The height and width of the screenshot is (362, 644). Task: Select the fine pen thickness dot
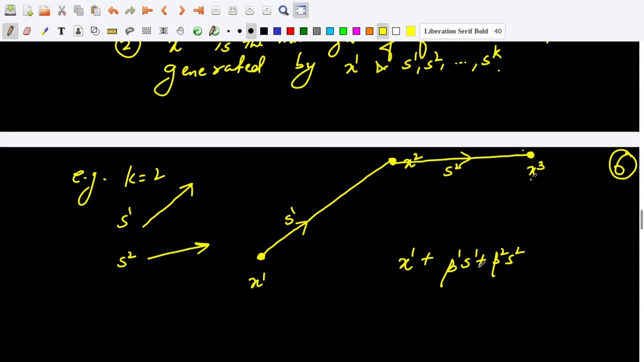pyautogui.click(x=228, y=31)
